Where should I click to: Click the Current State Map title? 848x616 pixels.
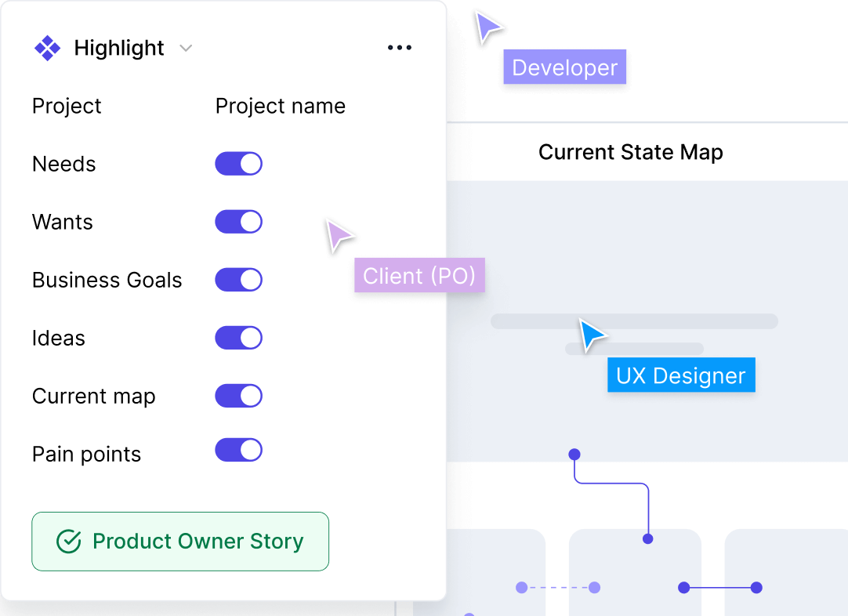[630, 152]
